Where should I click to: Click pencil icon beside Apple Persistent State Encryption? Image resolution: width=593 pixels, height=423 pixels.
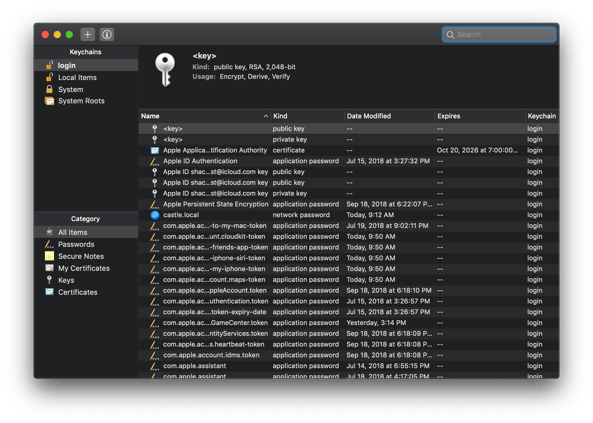tap(154, 204)
